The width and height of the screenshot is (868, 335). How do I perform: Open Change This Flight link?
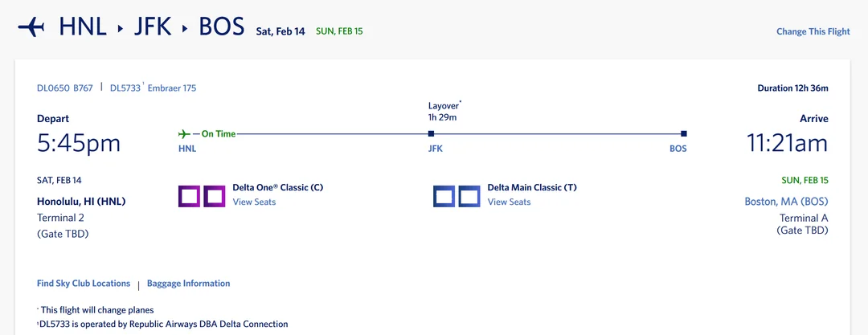point(813,32)
